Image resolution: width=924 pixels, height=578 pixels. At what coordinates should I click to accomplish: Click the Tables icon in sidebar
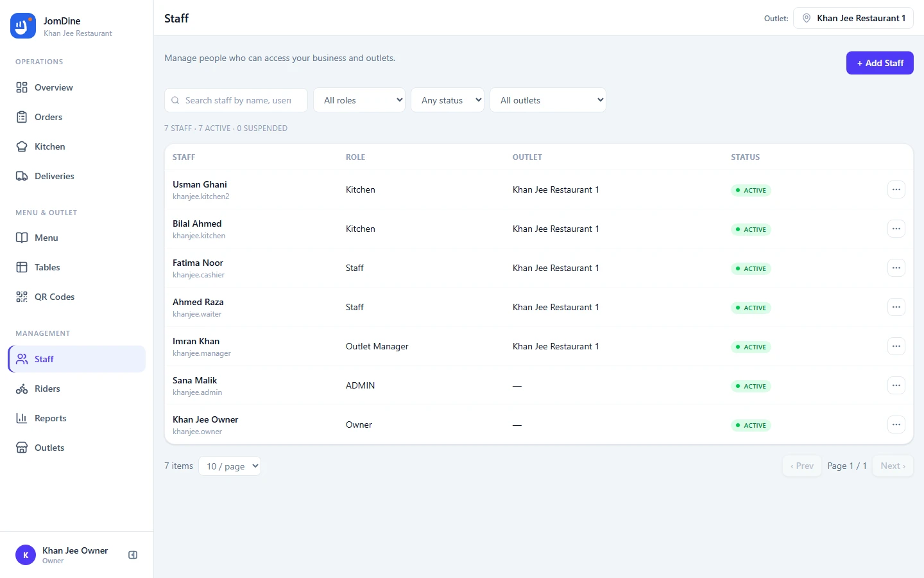[x=22, y=267]
